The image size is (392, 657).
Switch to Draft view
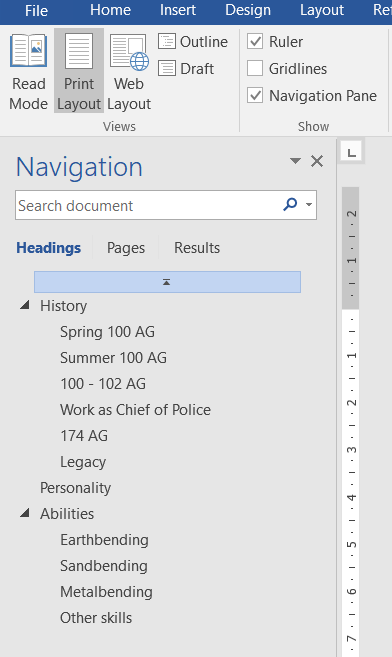[x=186, y=68]
